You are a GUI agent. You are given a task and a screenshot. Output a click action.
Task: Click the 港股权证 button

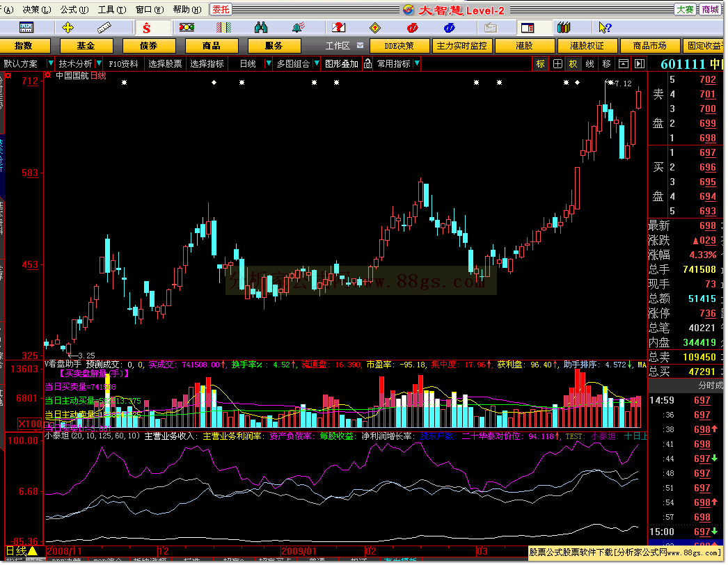pyautogui.click(x=587, y=45)
